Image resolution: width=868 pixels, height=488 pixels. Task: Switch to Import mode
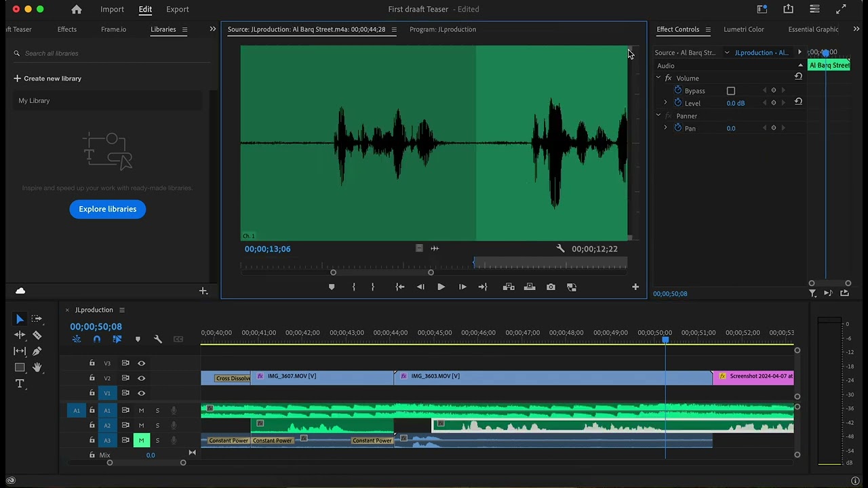click(x=112, y=9)
